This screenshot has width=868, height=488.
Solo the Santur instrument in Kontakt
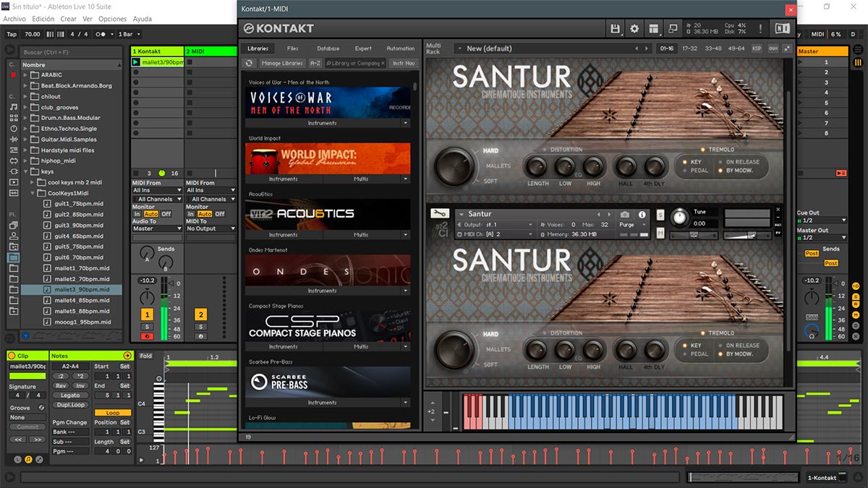[660, 215]
